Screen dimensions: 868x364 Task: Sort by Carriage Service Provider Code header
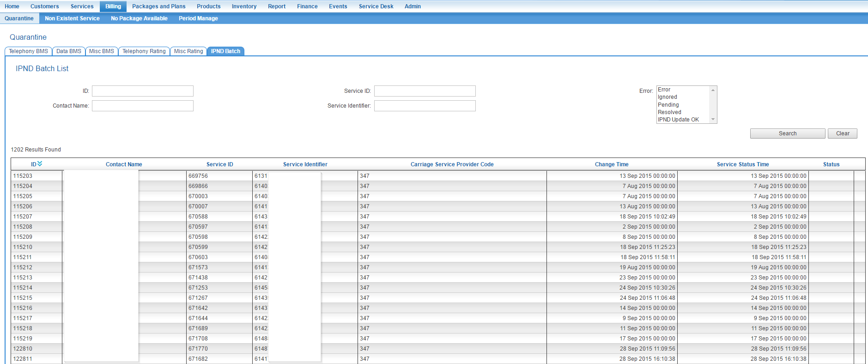[x=452, y=164]
